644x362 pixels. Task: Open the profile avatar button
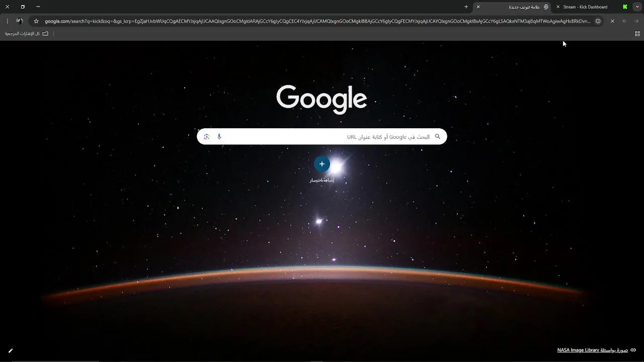pos(20,21)
